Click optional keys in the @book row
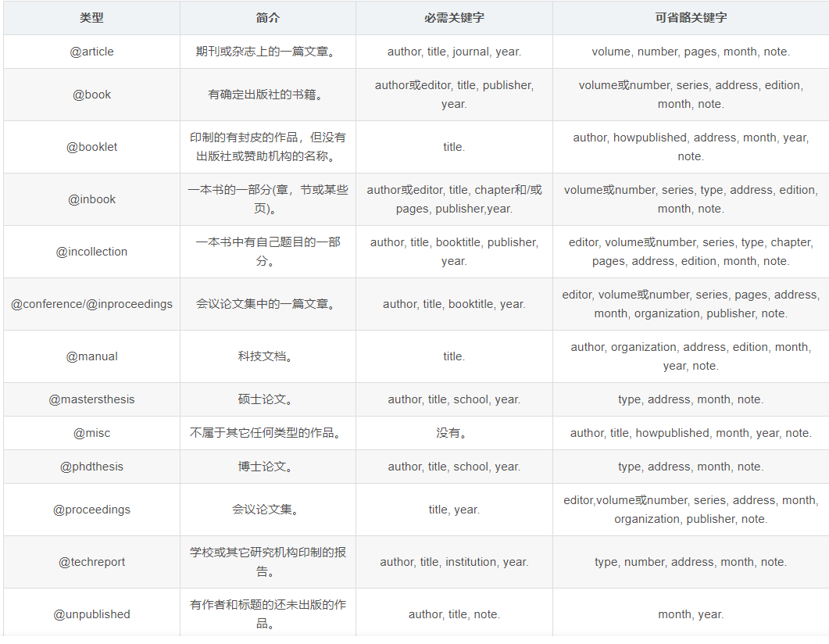The width and height of the screenshot is (829, 644). coord(691,95)
